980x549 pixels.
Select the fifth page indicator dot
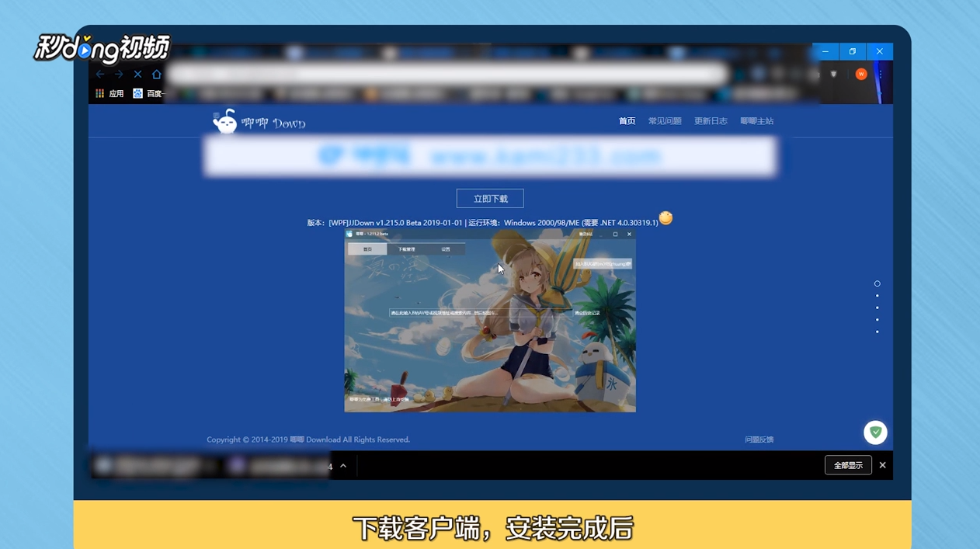[x=877, y=332]
